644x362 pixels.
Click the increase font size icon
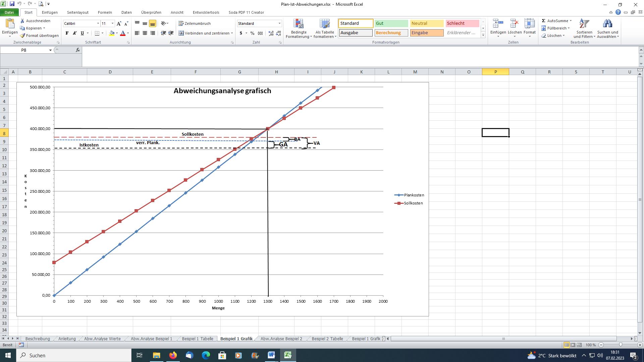pos(119,23)
